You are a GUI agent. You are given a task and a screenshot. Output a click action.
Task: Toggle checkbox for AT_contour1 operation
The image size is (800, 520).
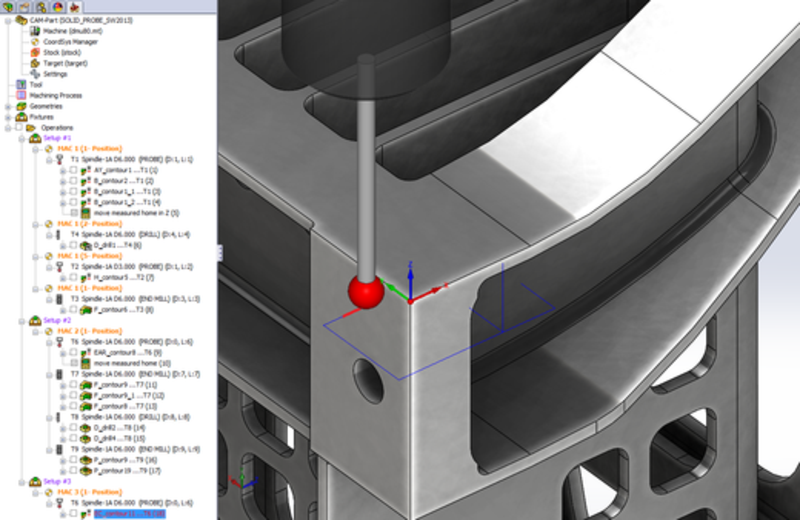74,171
